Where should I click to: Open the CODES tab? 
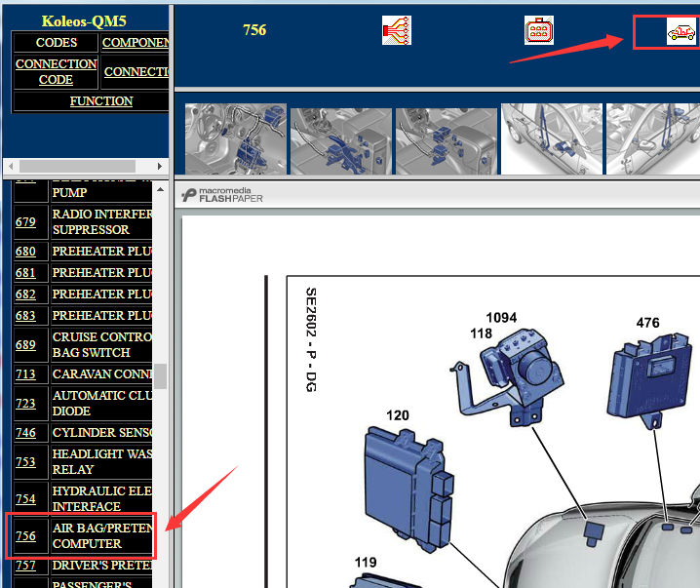[57, 42]
